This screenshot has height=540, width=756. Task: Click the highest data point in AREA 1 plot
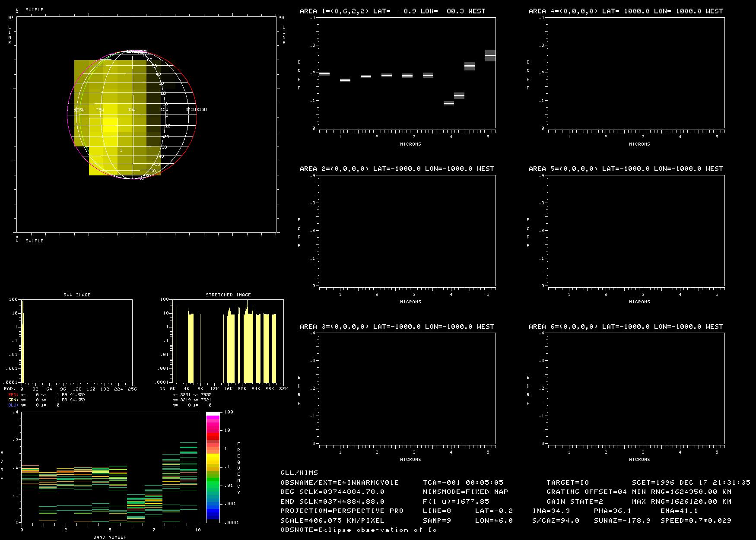coord(490,55)
